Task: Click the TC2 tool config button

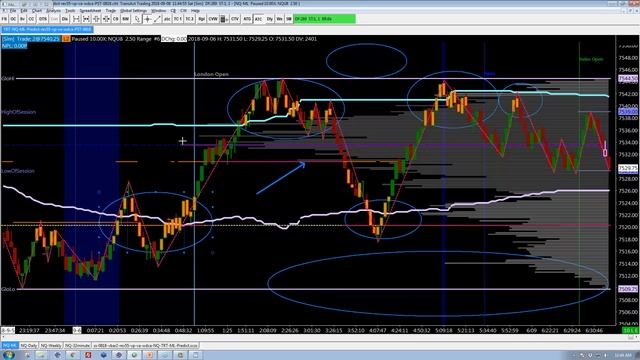Action: (189, 19)
